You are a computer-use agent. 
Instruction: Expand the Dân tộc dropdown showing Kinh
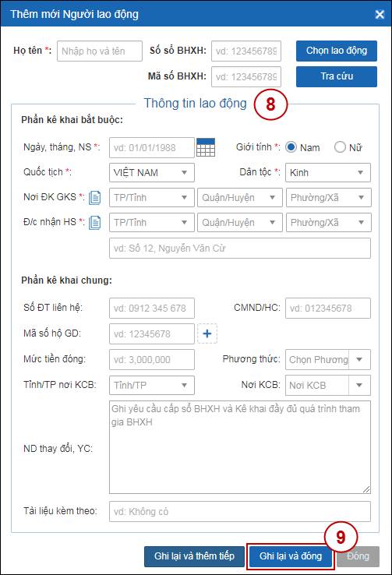pyautogui.click(x=328, y=172)
